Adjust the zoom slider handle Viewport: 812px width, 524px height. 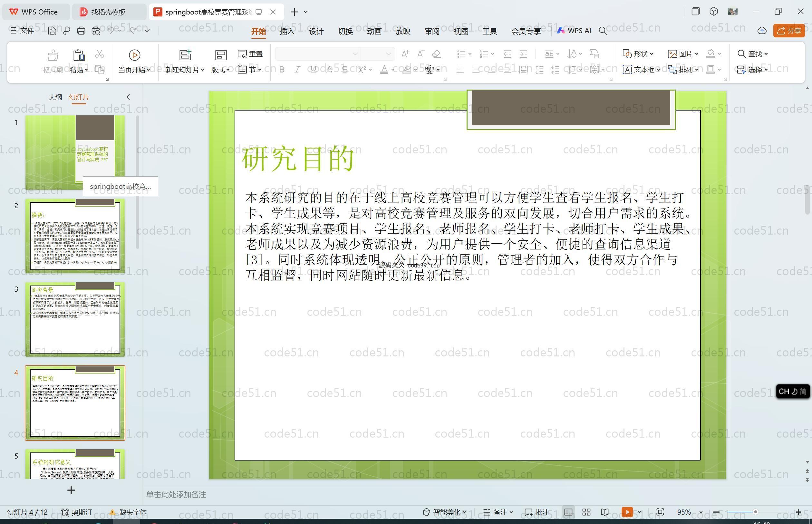pos(755,512)
